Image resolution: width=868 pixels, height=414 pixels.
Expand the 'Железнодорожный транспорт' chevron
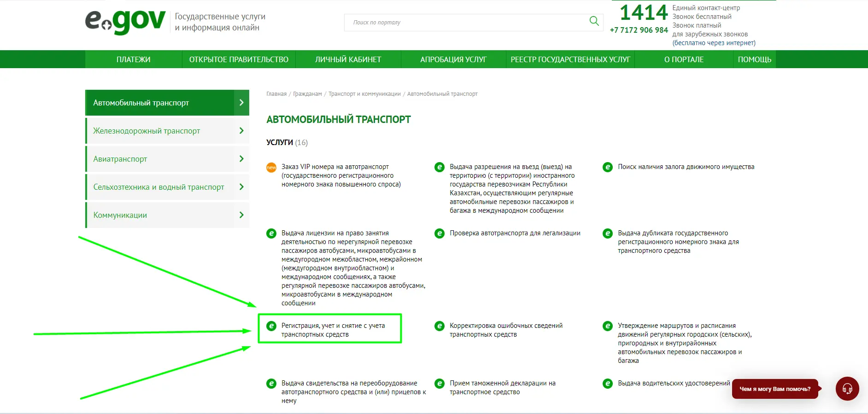point(241,131)
